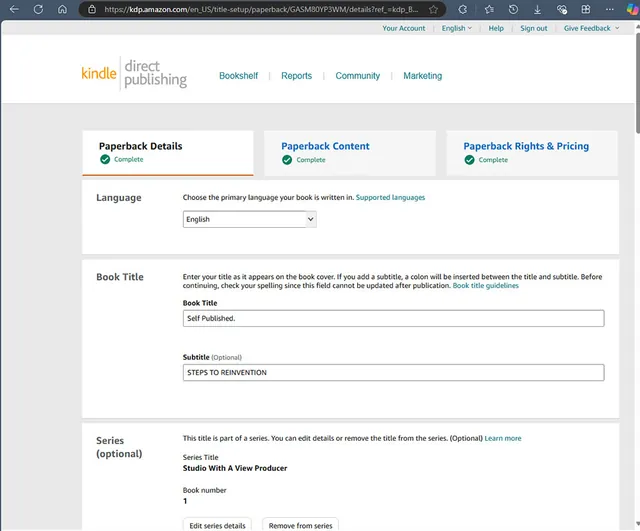Viewport: 640px width, 531px height.
Task: Select the Paperback Details tab
Action: [x=168, y=153]
